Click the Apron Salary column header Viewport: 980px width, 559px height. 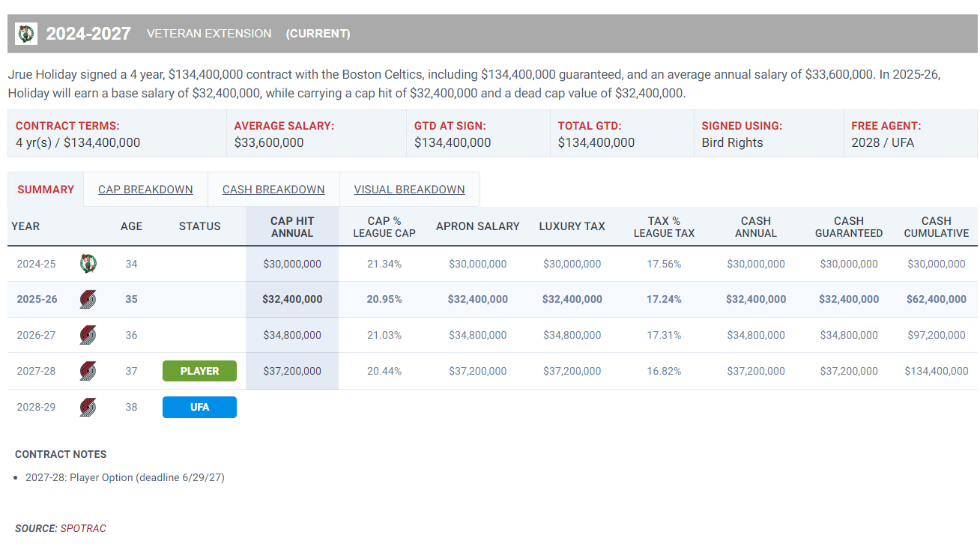(478, 226)
